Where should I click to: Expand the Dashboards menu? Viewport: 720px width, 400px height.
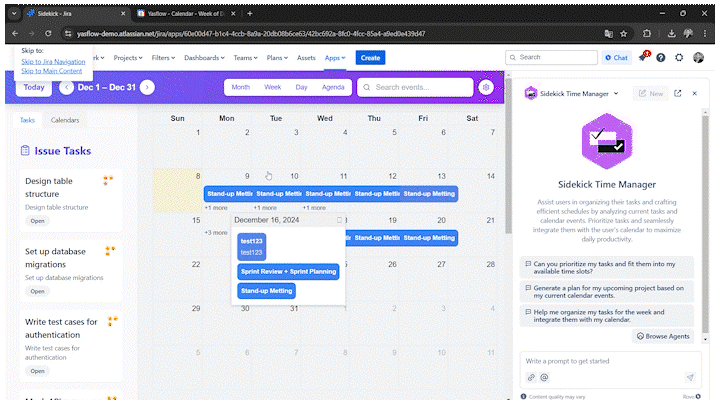click(204, 58)
